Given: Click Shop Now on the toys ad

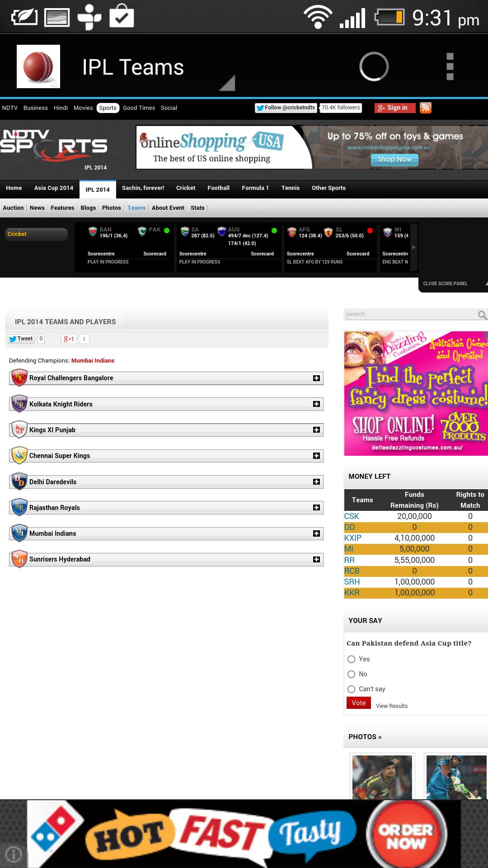Looking at the screenshot, I should pos(394,160).
